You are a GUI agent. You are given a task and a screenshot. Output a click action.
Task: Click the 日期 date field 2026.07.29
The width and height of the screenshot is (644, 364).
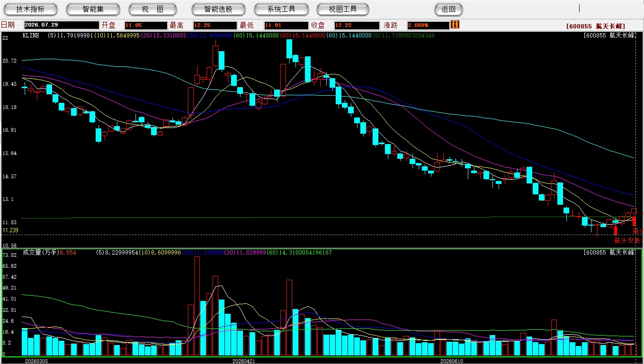(61, 25)
